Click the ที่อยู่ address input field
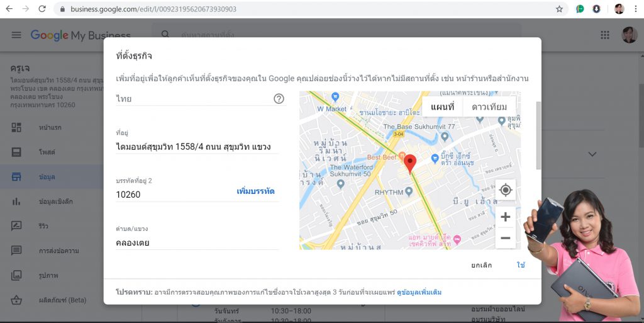Viewport: 644px width, 323px height. 197,147
